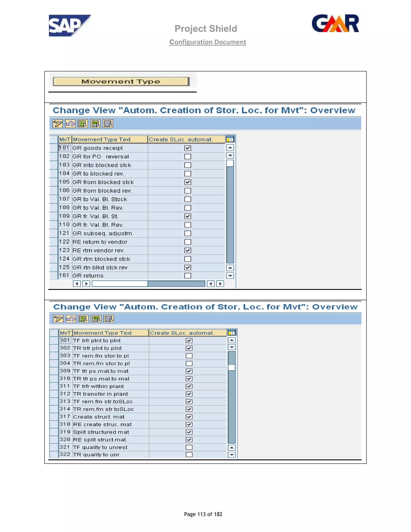The width and height of the screenshot is (411, 532).
Task: Open table settings icon of the upper table
Action: pos(230,139)
